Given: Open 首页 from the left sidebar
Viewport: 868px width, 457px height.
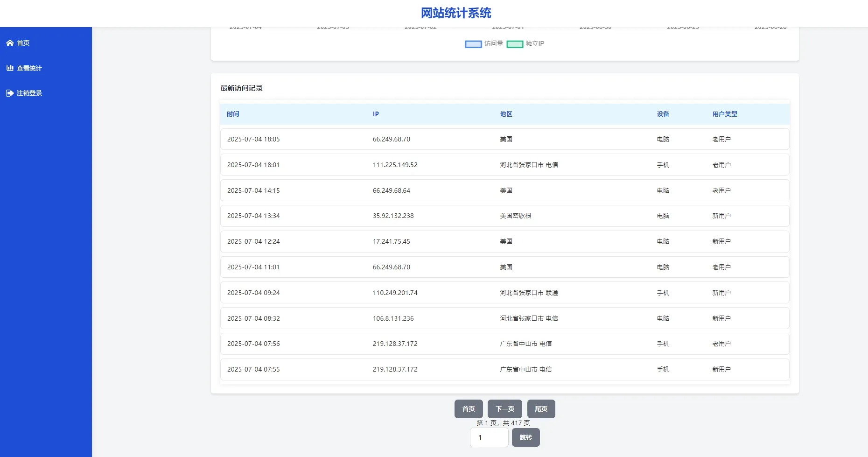Looking at the screenshot, I should [23, 42].
